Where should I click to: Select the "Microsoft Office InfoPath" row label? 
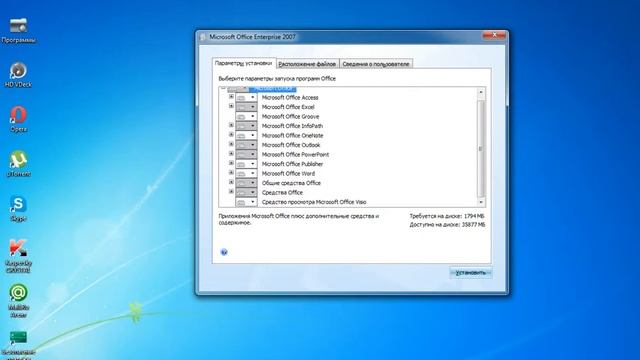click(x=292, y=126)
